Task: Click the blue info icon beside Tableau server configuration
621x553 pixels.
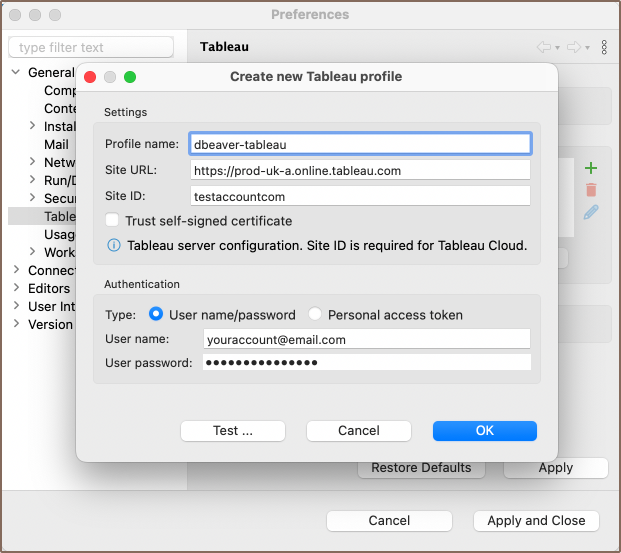Action: [115, 245]
